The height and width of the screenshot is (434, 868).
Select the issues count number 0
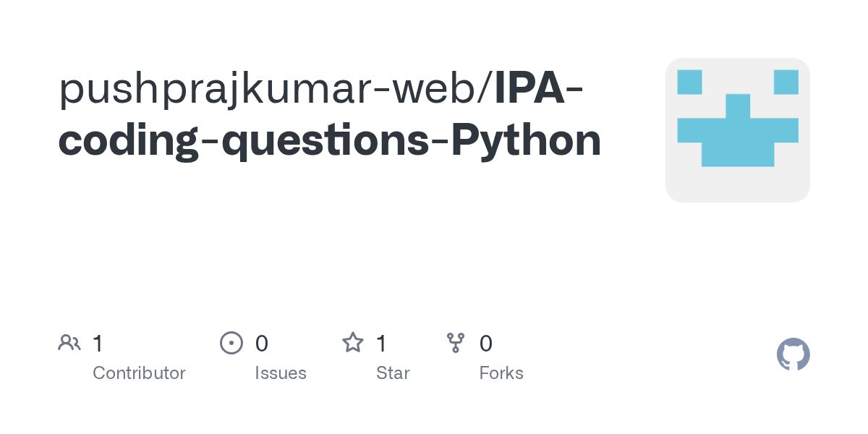[x=262, y=344]
